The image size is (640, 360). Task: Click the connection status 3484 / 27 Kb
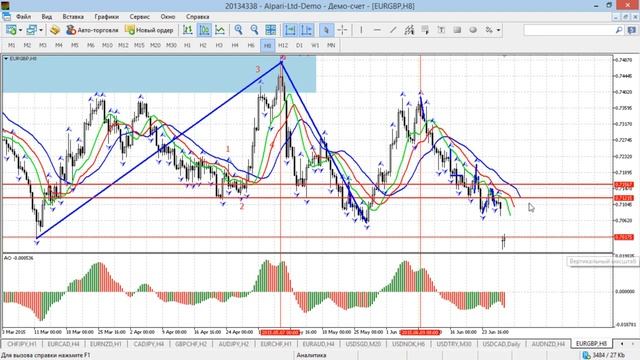point(604,355)
